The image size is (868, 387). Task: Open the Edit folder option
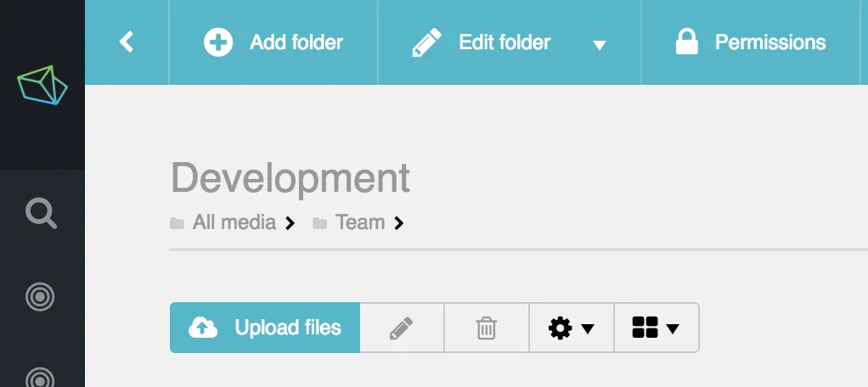pos(482,42)
